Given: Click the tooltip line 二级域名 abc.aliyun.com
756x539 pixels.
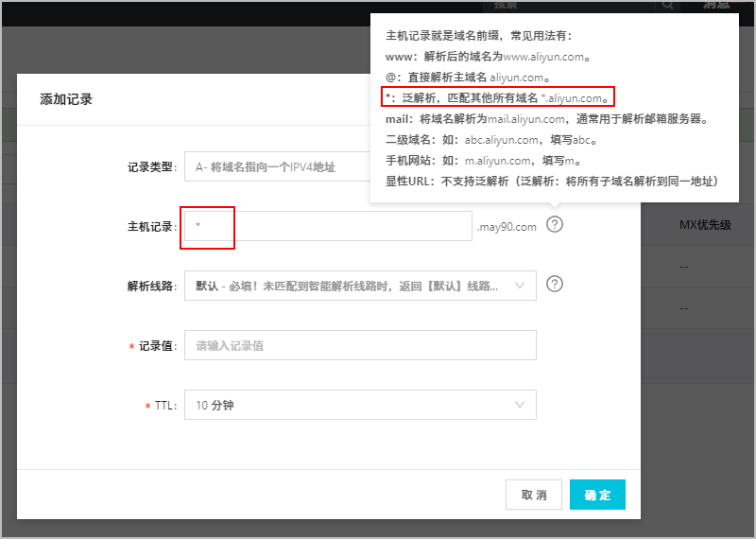Looking at the screenshot, I should tap(491, 140).
